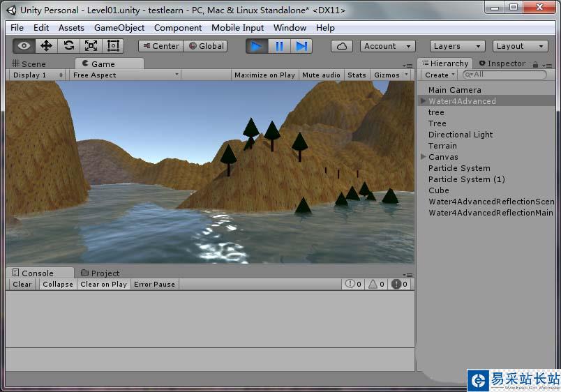Expand the Water4Advanced object
The height and width of the screenshot is (392, 561).
(424, 101)
